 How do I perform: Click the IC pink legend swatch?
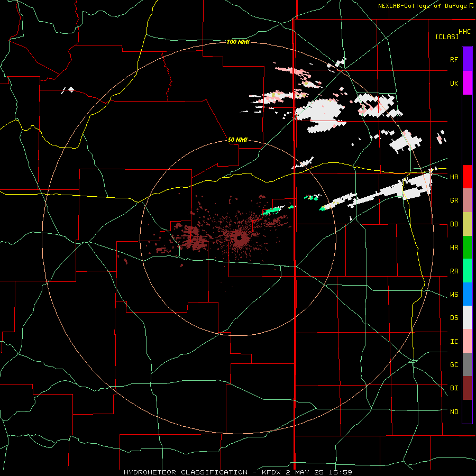pos(467,341)
